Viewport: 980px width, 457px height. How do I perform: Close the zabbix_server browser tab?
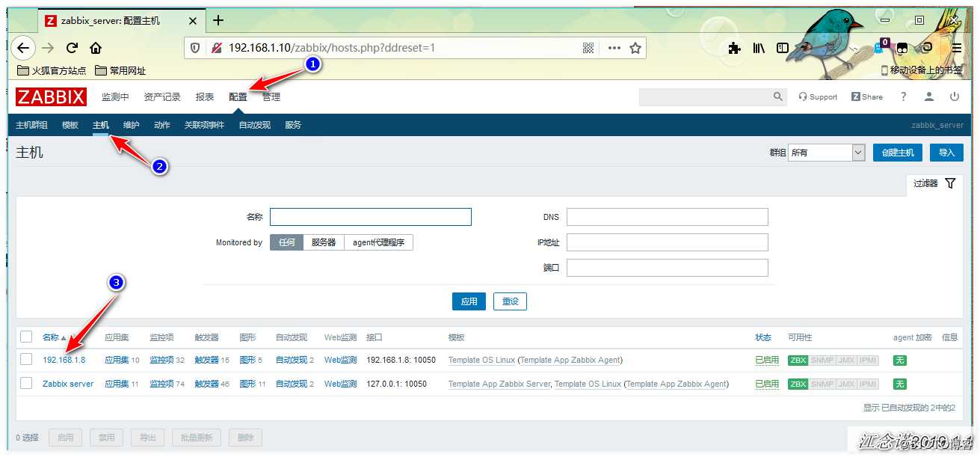point(192,21)
